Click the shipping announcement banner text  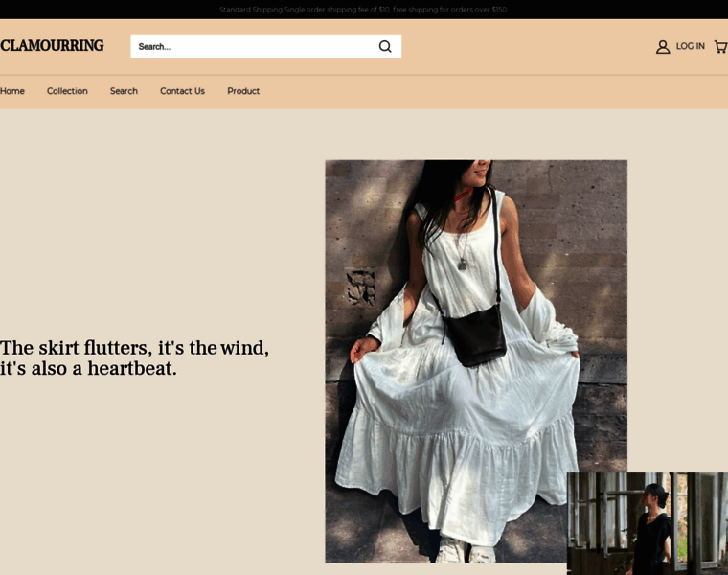pyautogui.click(x=363, y=9)
